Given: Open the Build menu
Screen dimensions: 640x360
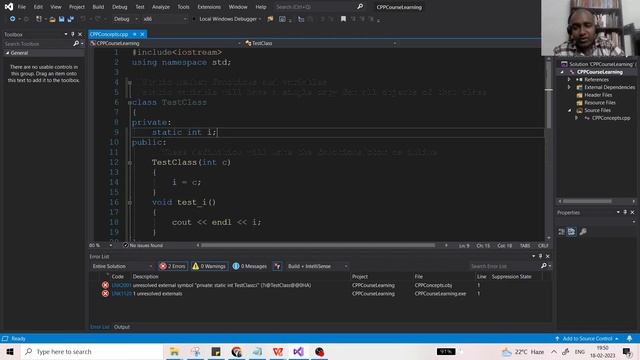Looking at the screenshot, I should pos(98,7).
